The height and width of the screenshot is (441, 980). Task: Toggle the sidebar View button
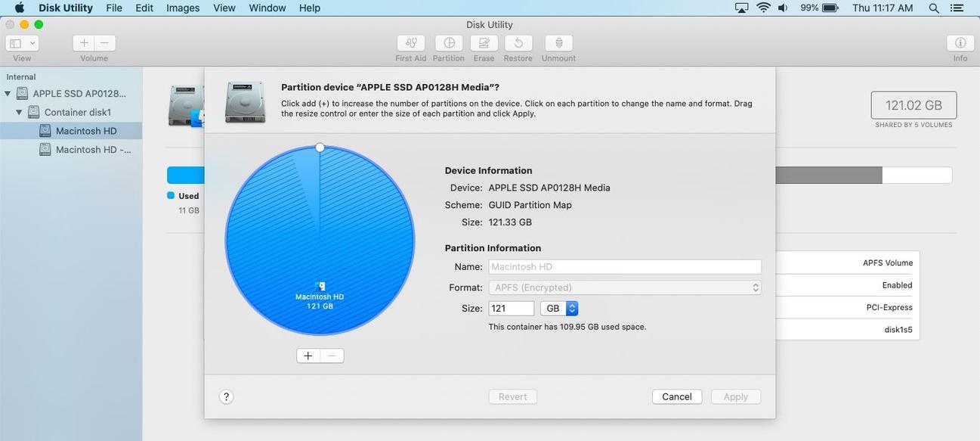pyautogui.click(x=15, y=43)
